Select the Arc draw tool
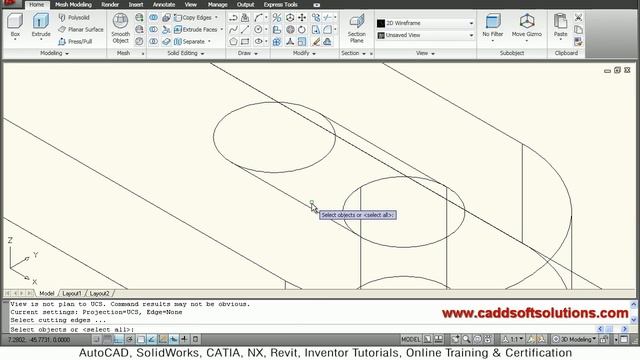The height and width of the screenshot is (360, 640). pyautogui.click(x=258, y=18)
